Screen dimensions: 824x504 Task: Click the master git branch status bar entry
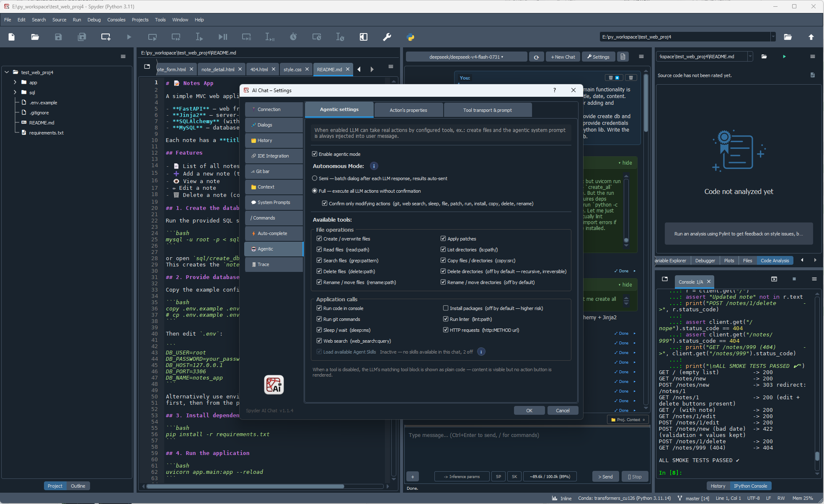[694, 498]
